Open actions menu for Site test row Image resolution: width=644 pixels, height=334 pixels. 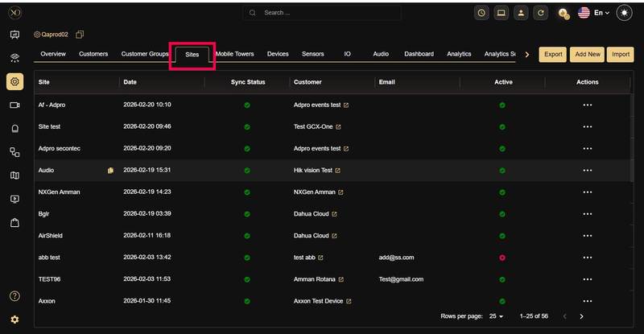click(x=588, y=127)
